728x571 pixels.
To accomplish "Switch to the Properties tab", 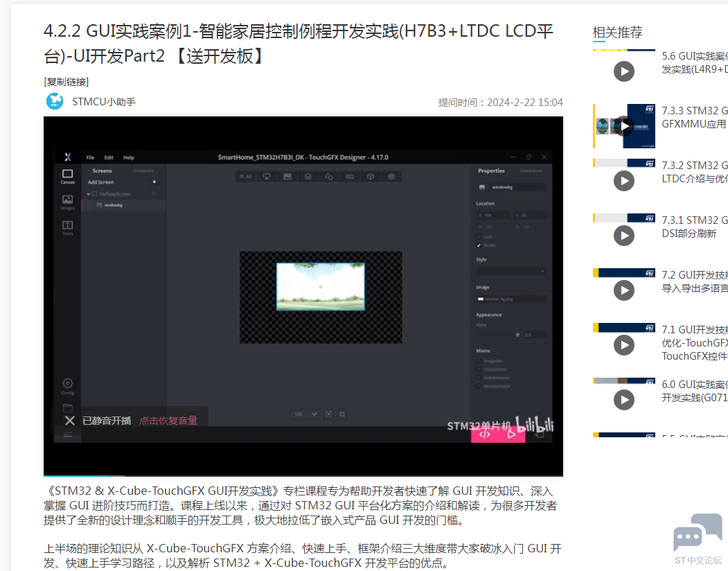I will click(x=491, y=171).
